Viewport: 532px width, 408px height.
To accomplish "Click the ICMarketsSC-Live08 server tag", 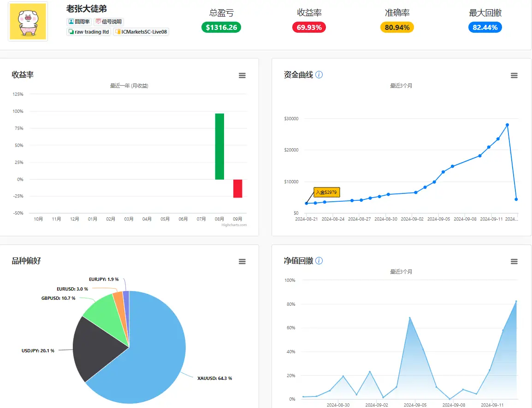I will coord(141,32).
